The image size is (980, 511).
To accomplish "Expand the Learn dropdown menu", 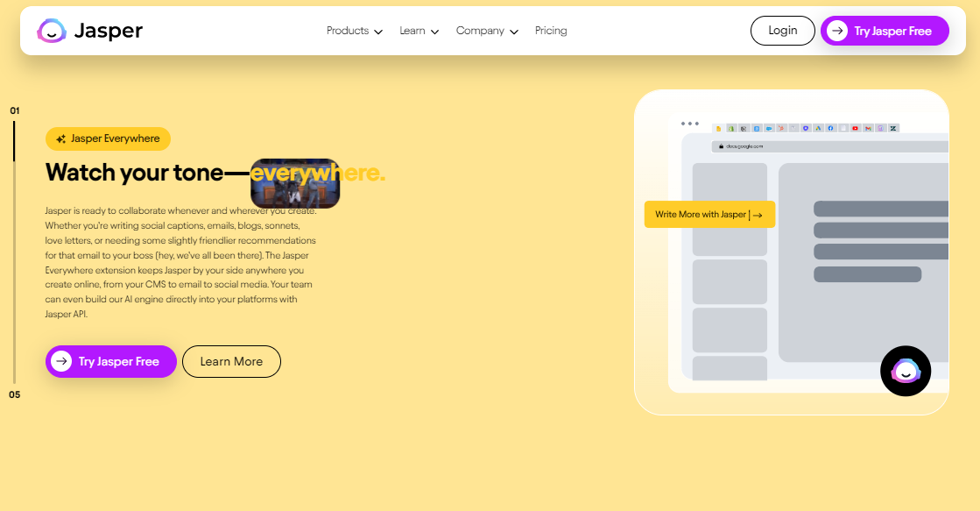I will click(419, 31).
